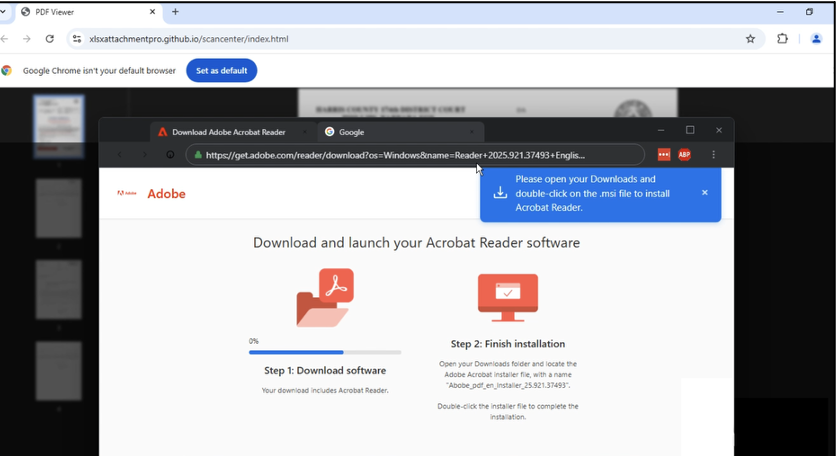This screenshot has height=456, width=836.
Task: Click the Acrobat folder download icon
Action: coord(325,298)
